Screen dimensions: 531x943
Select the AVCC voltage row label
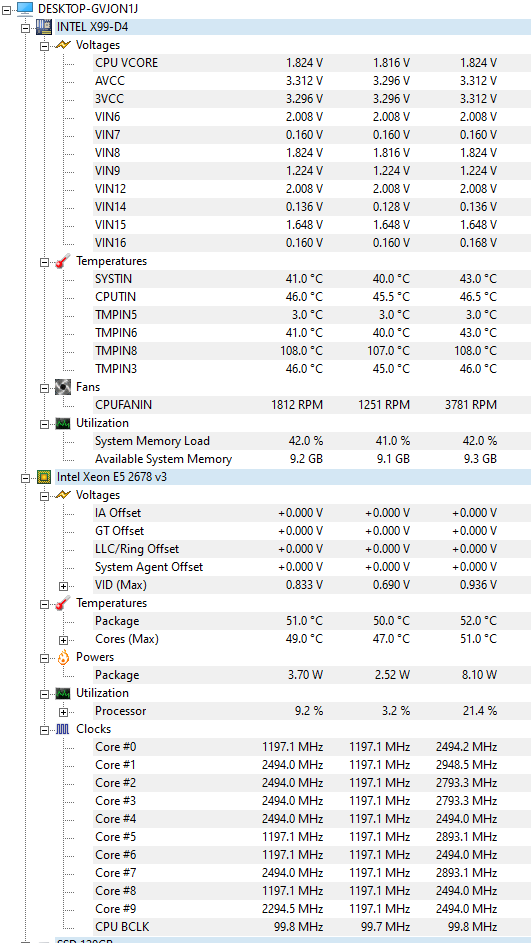(110, 81)
